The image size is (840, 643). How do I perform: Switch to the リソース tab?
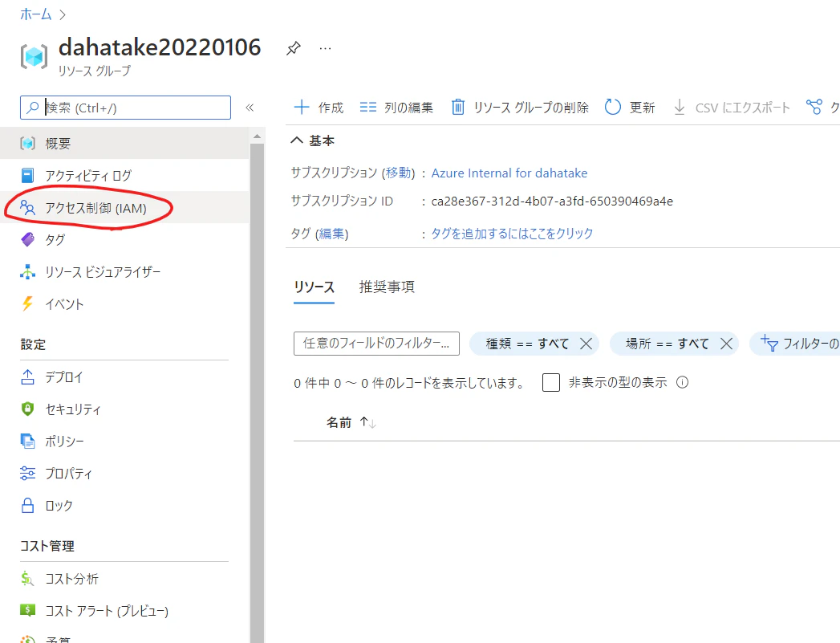click(314, 287)
